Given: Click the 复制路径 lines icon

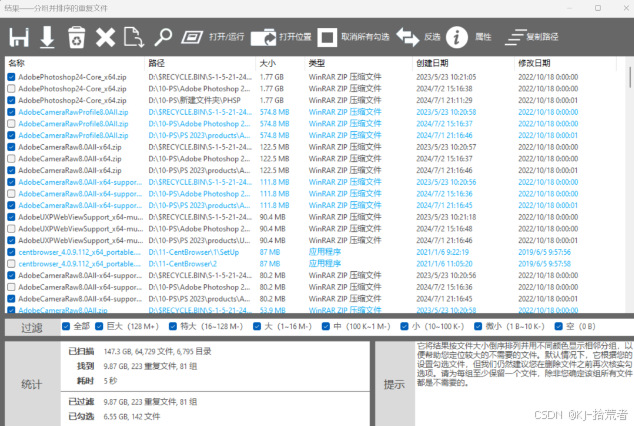Looking at the screenshot, I should (516, 38).
